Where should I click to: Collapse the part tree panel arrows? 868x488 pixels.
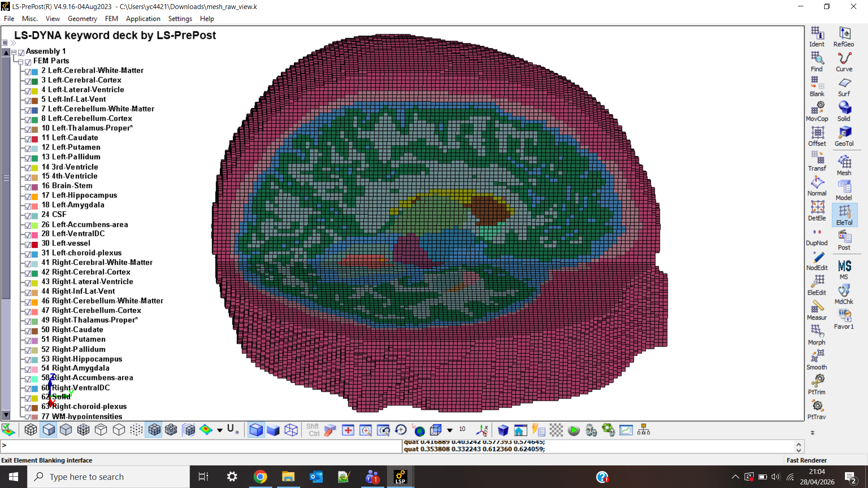[x=13, y=43]
